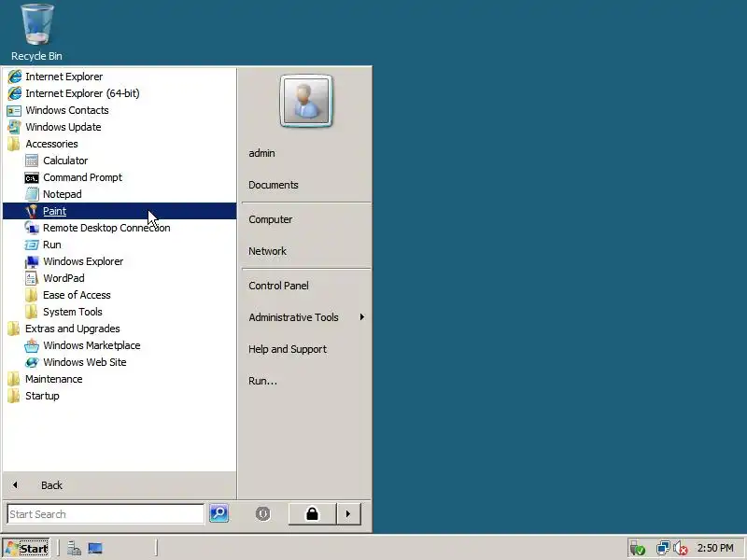Open Windows Update

120,127
